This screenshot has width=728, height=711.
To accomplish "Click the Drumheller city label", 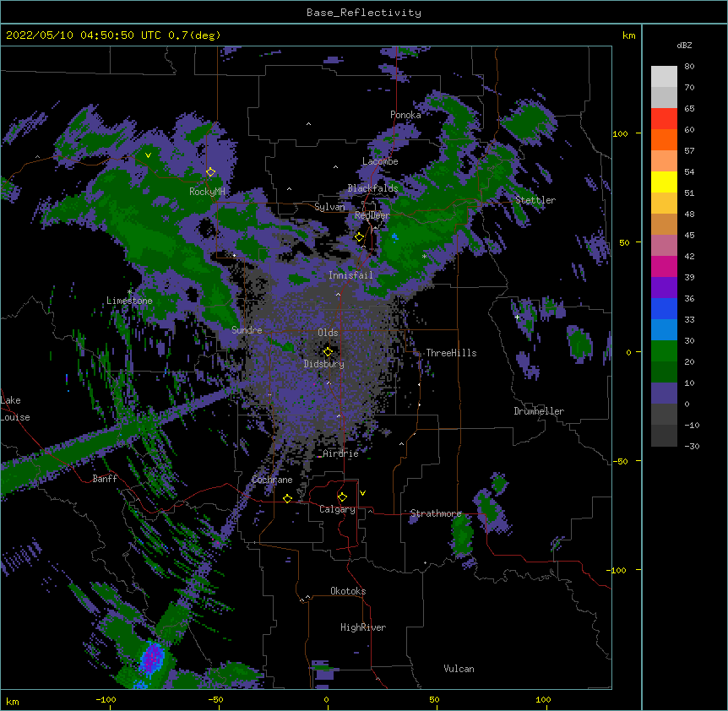I will (539, 411).
